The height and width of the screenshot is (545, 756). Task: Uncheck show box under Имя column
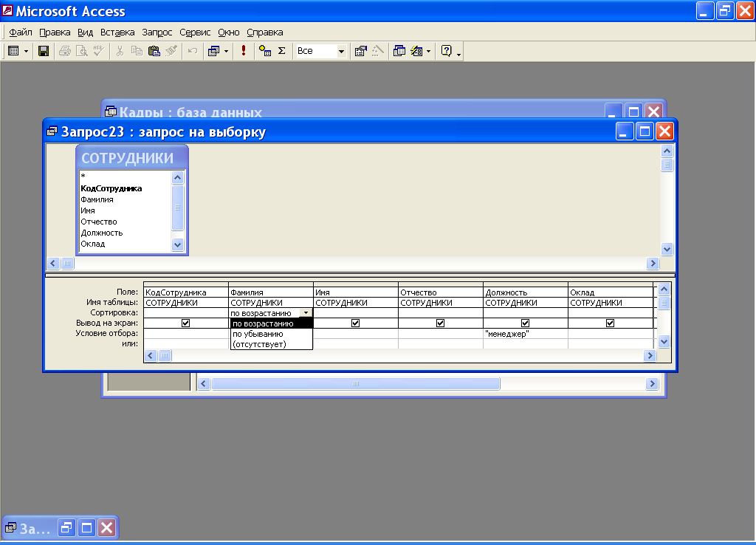[x=355, y=323]
